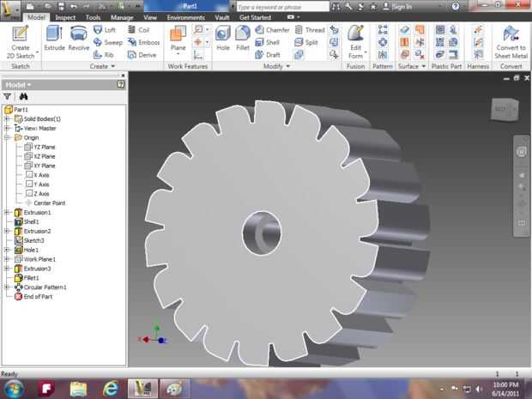Create a work Plane
532x399 pixels.
point(178,39)
